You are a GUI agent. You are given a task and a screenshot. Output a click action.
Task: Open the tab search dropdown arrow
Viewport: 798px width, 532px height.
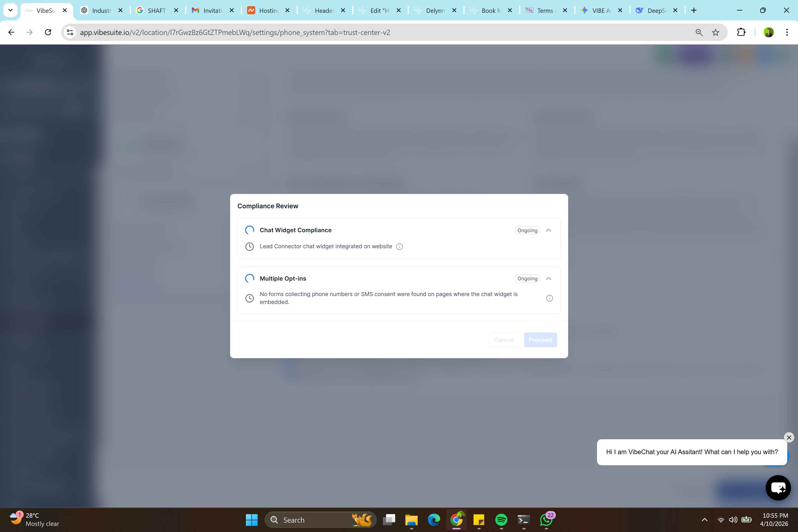[x=10, y=10]
